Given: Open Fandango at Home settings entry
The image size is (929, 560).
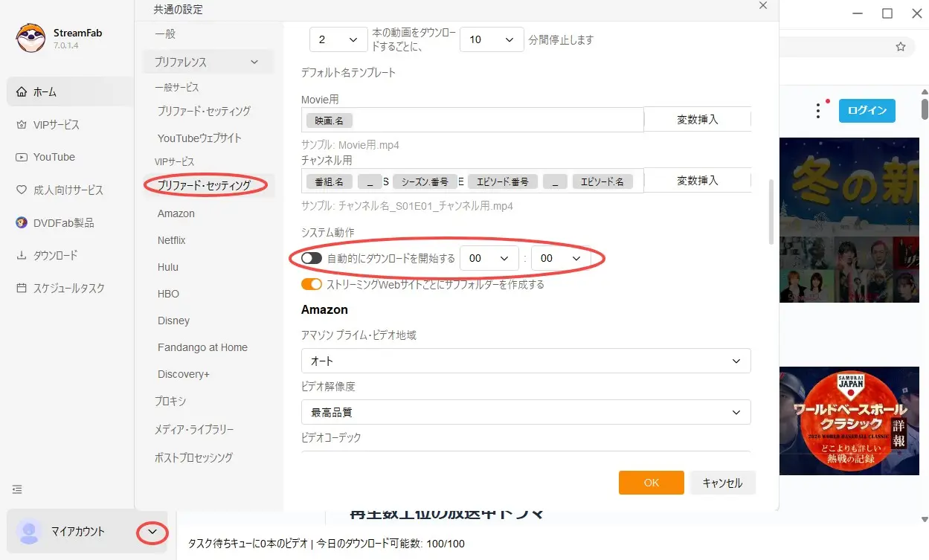Looking at the screenshot, I should [x=202, y=347].
